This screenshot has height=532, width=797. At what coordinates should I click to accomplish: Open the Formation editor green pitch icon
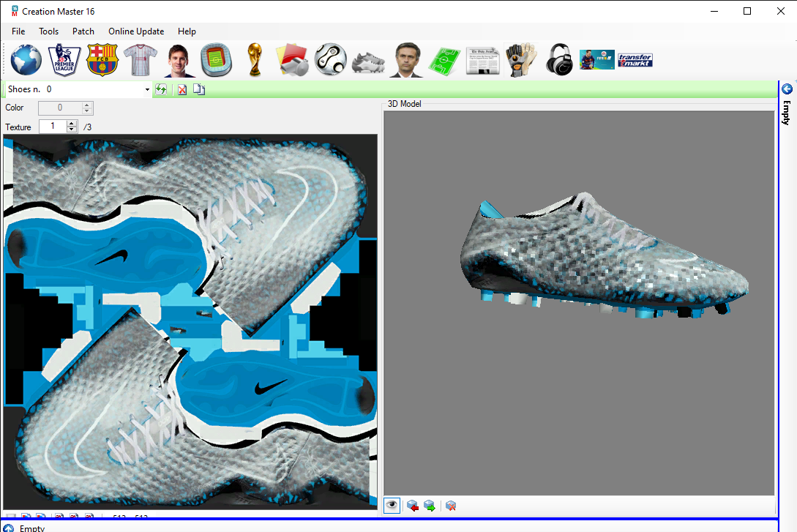445,61
